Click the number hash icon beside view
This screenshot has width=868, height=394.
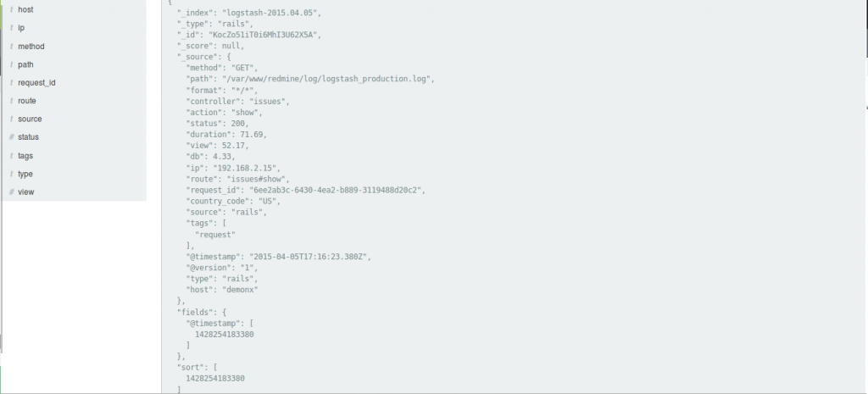[x=11, y=192]
